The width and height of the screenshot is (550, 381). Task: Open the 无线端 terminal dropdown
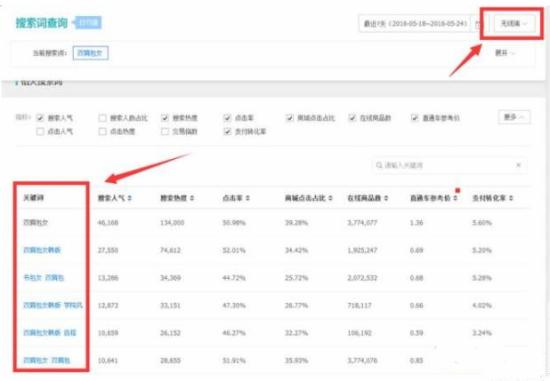514,24
